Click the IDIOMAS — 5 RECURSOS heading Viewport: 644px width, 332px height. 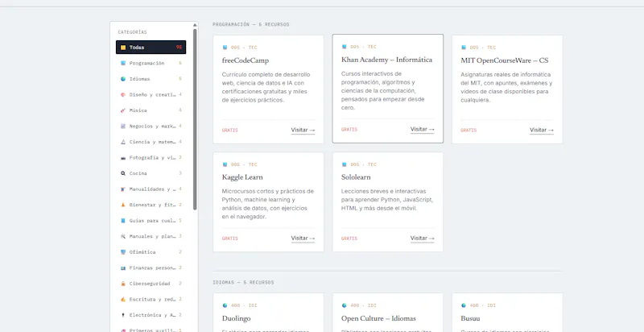pyautogui.click(x=243, y=283)
